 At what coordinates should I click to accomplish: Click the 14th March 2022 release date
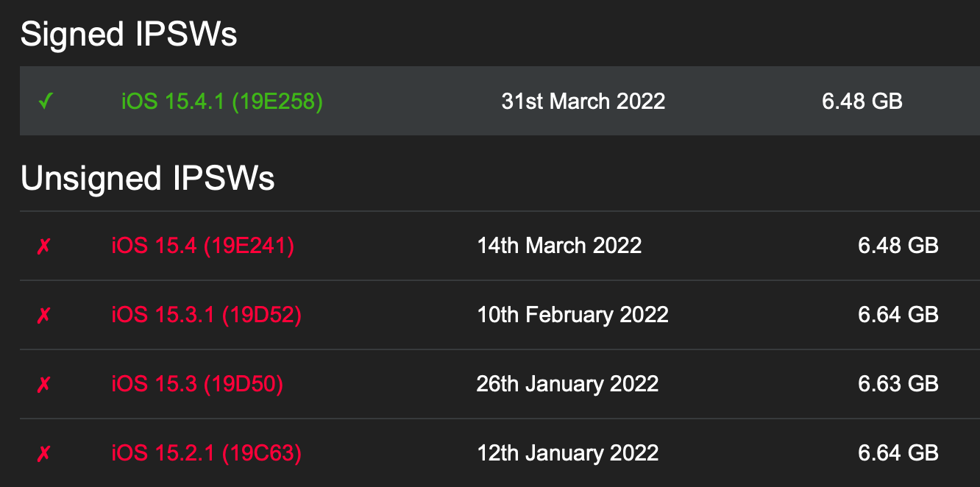[x=559, y=245]
